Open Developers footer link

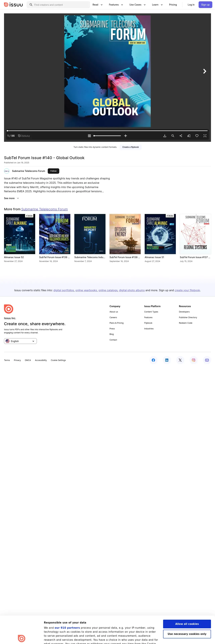184,312
